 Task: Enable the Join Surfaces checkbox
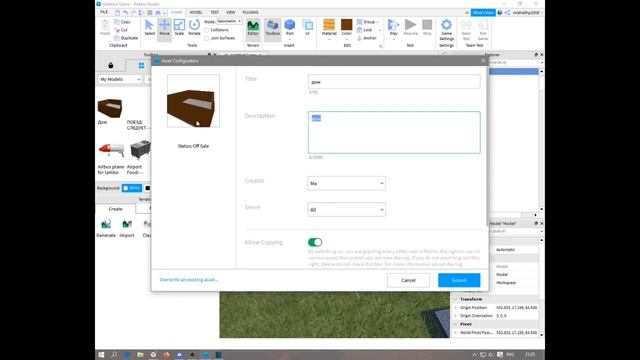[x=207, y=38]
